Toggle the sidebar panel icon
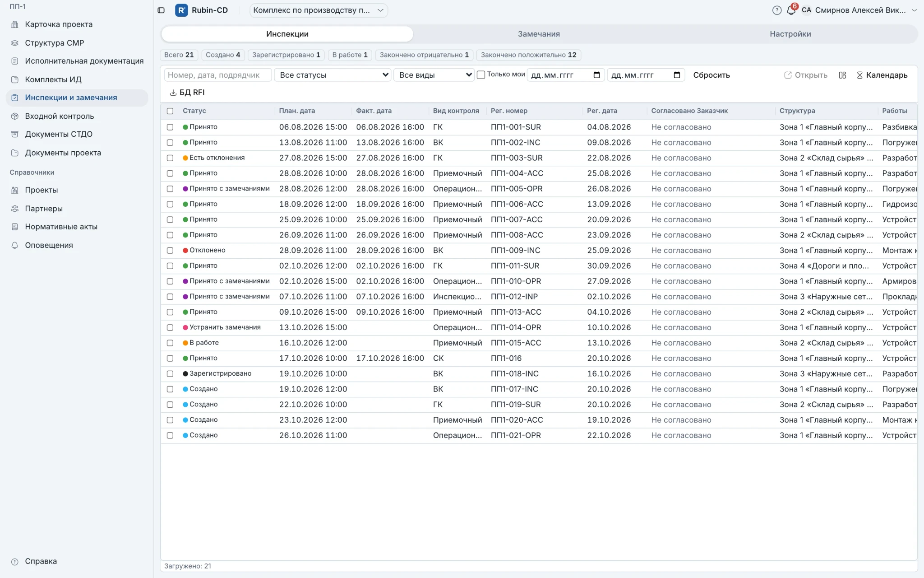924x578 pixels. 161,10
